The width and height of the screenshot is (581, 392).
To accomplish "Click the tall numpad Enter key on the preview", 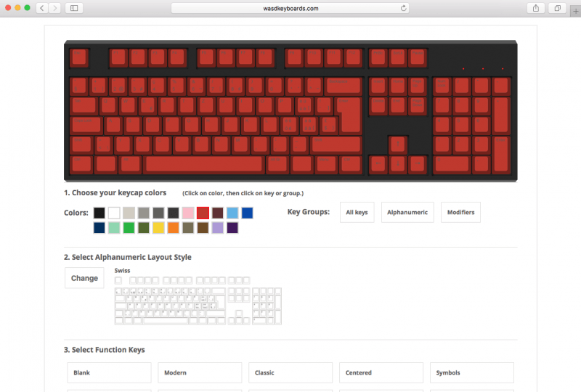I will click(501, 154).
